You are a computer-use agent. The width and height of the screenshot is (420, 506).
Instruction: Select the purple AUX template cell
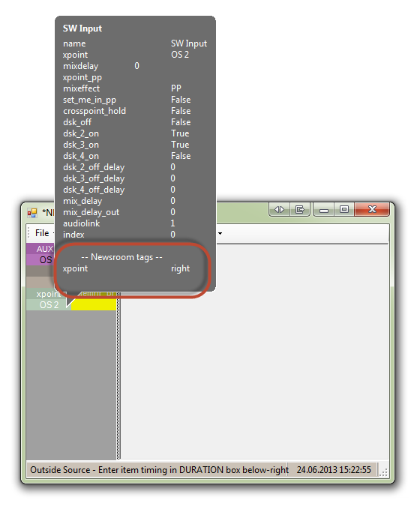(40, 249)
